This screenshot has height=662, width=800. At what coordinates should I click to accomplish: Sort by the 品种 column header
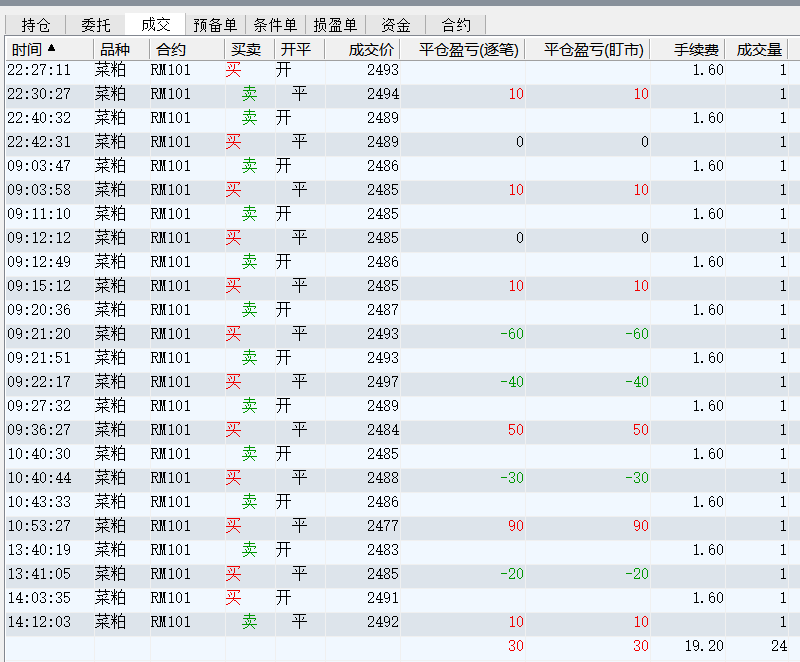point(121,49)
